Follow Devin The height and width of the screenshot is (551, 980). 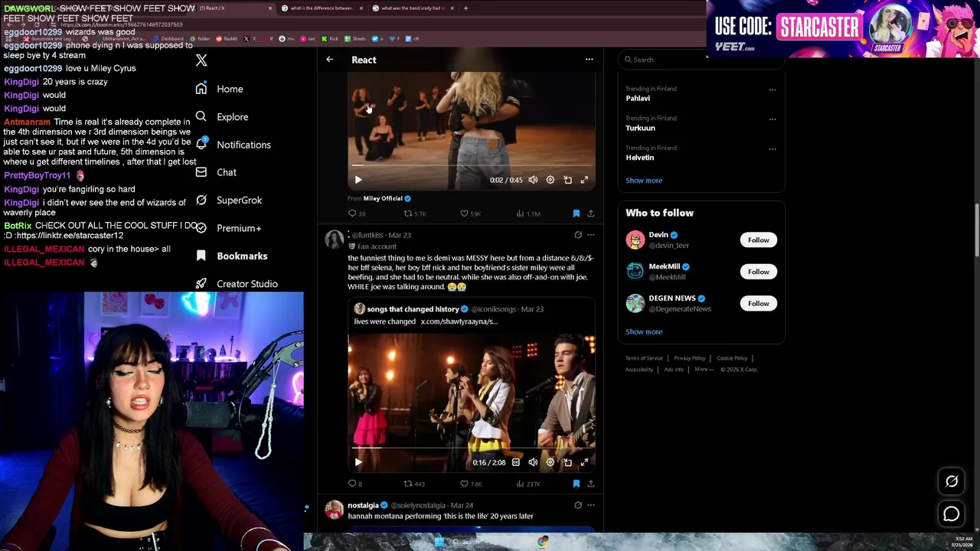pyautogui.click(x=758, y=240)
